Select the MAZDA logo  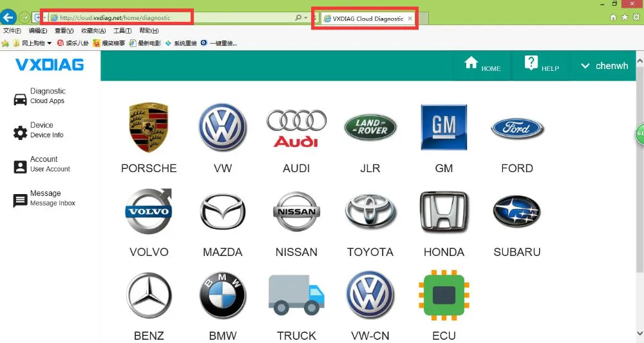coord(223,211)
